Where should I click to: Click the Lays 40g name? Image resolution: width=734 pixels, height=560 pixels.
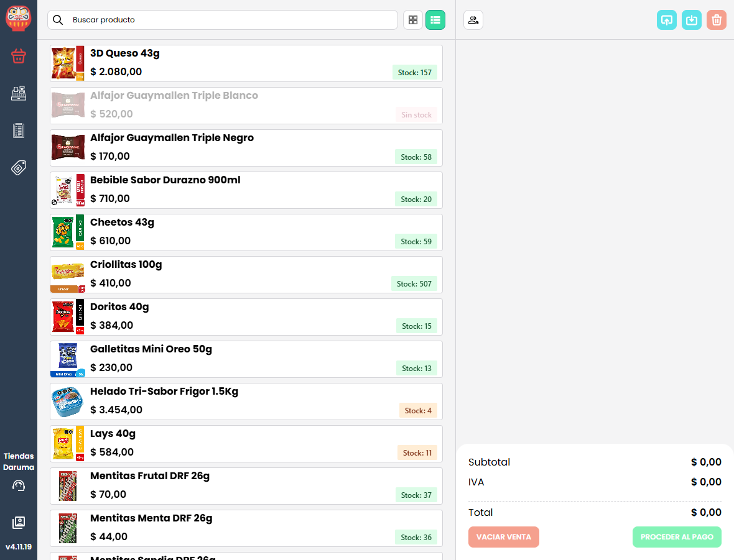click(x=113, y=434)
